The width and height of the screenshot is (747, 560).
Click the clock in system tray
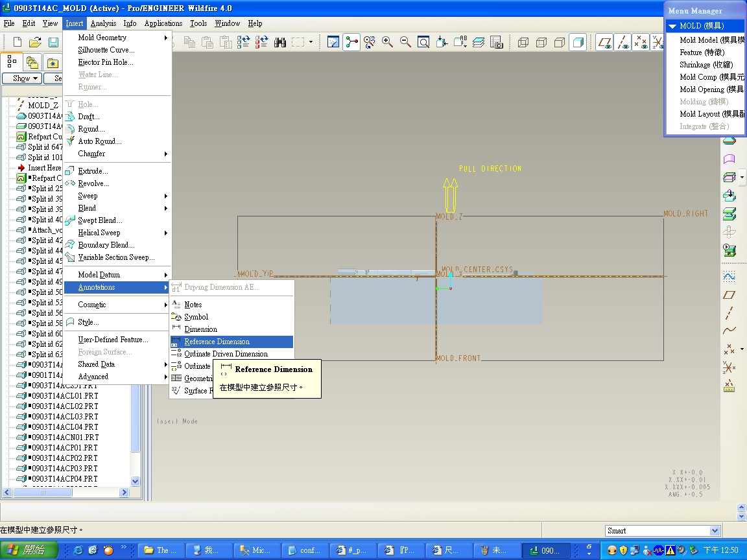click(x=721, y=550)
